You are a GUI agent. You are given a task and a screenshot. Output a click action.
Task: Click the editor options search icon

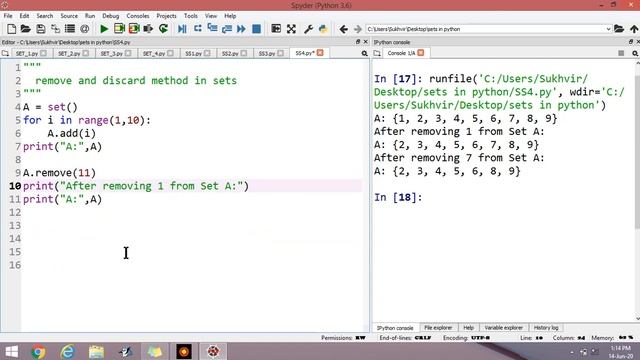[x=364, y=53]
